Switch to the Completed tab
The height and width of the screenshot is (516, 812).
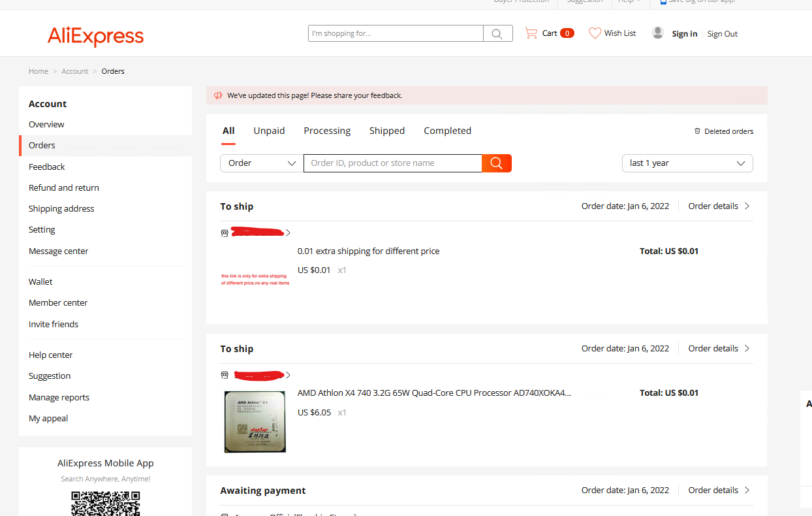447,131
